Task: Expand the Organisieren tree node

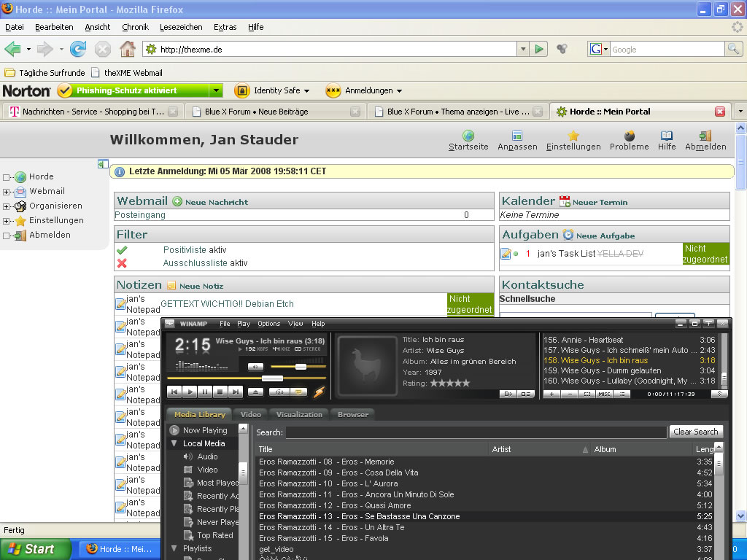Action: (7, 206)
